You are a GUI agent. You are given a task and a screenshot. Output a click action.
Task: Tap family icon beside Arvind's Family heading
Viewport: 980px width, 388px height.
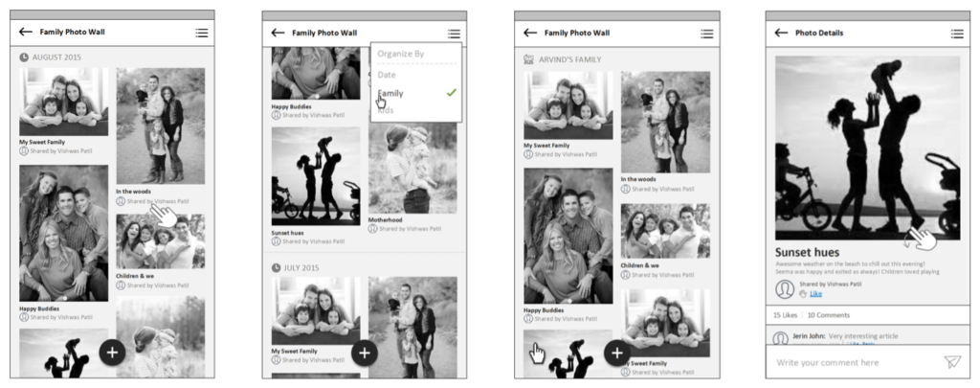[529, 59]
